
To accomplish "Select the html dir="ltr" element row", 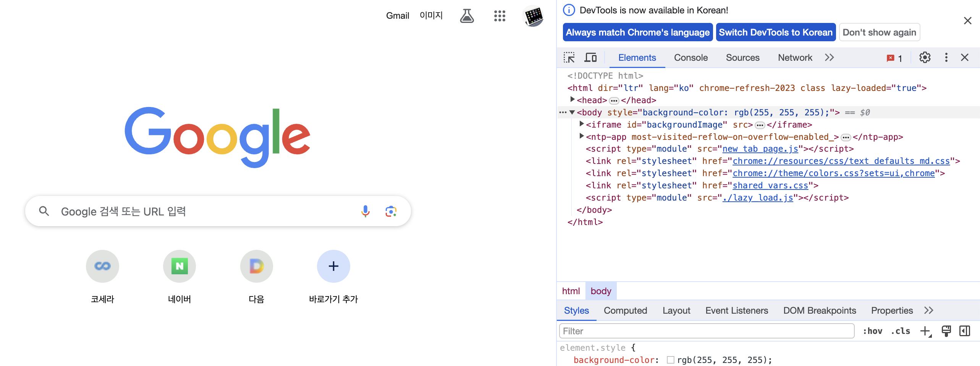I will click(747, 88).
